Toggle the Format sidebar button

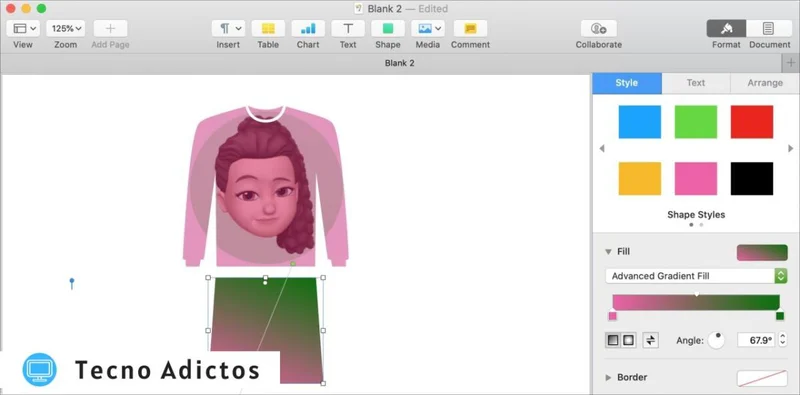pyautogui.click(x=727, y=29)
